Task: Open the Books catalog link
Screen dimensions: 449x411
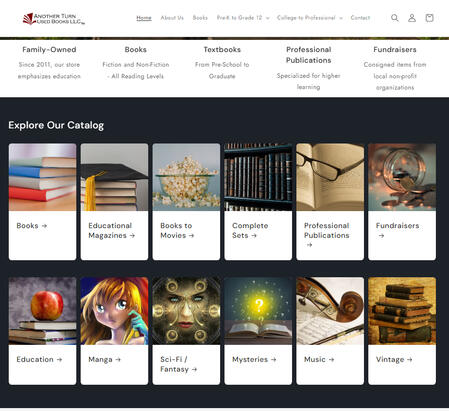Action: 32,226
